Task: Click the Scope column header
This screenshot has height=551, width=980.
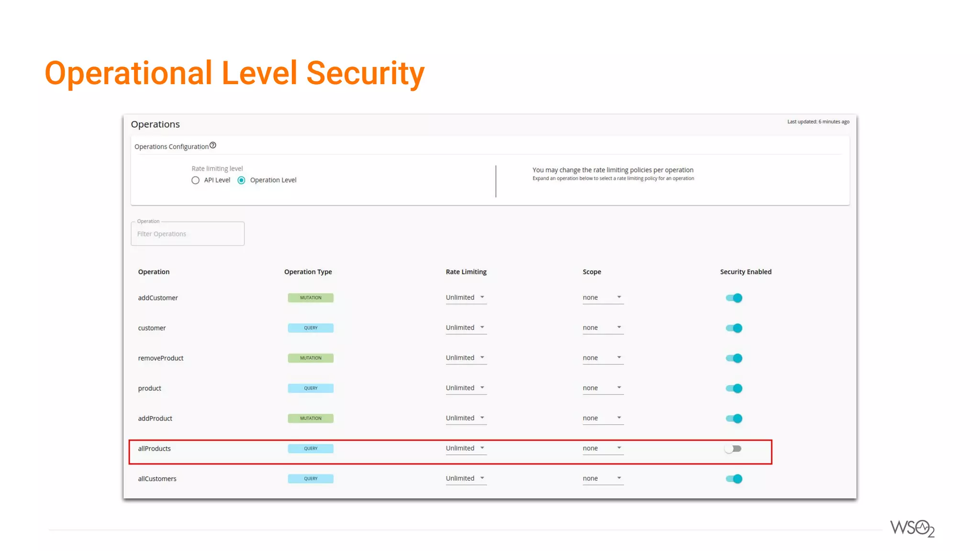Action: pyautogui.click(x=592, y=272)
